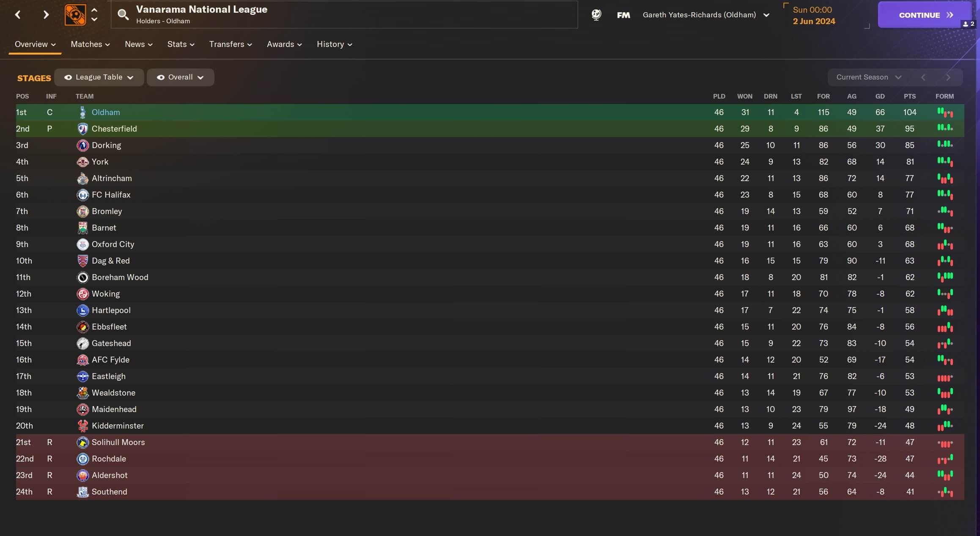Go to the previous season arrow
The width and height of the screenshot is (980, 536).
[923, 77]
